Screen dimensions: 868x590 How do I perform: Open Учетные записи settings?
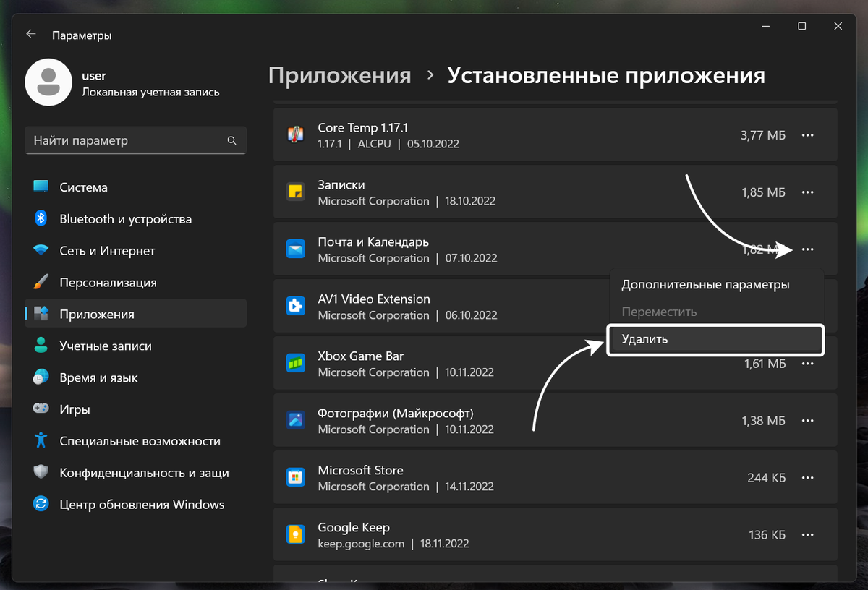[136, 346]
